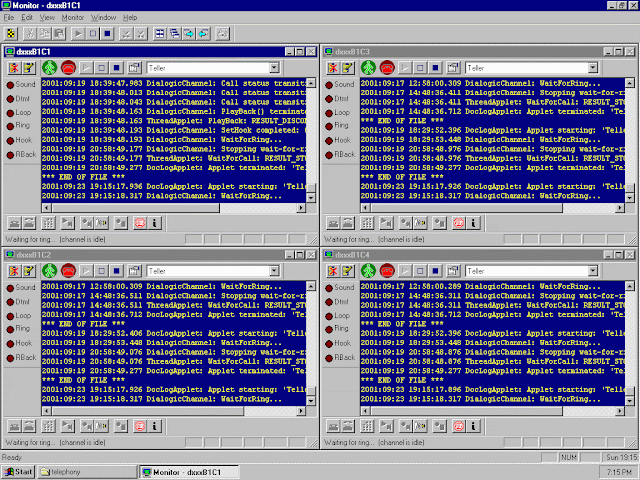Open the Teller dropdown arrow in dxxxB1C2
Viewport: 640px width, 480px height.
point(274,271)
